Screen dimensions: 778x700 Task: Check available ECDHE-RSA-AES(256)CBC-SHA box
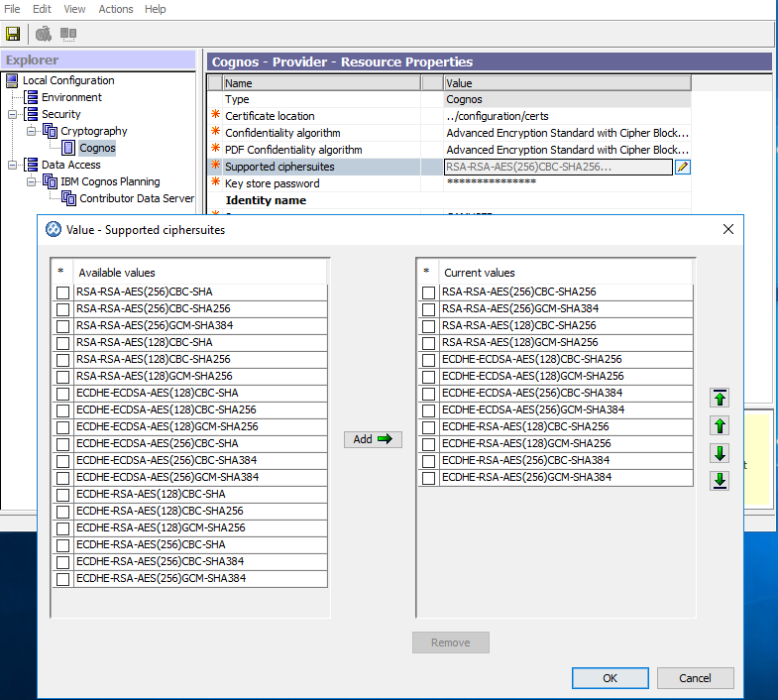tap(63, 545)
